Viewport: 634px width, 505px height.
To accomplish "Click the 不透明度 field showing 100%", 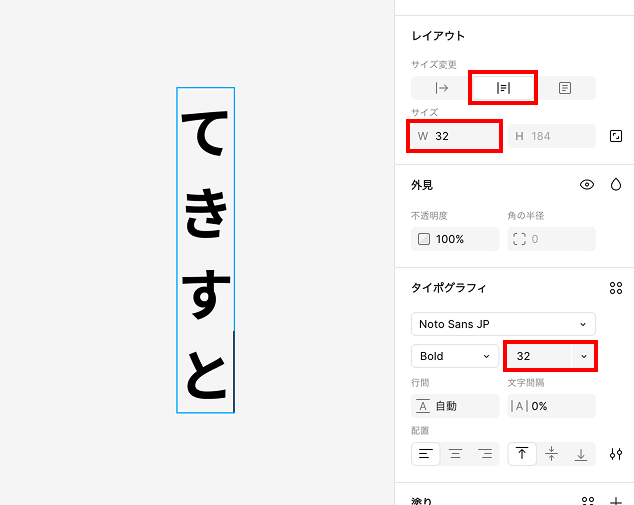I will 455,239.
